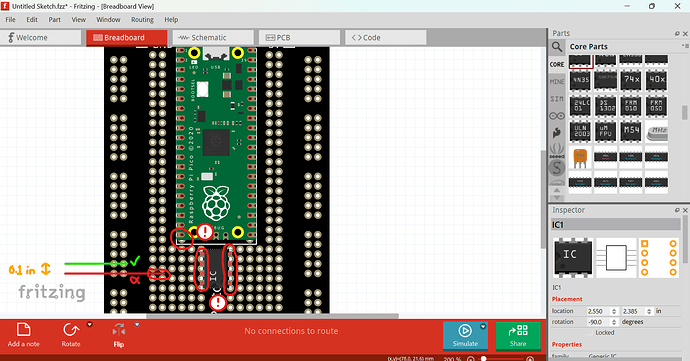
Task: Select the ULN2003 part
Action: click(580, 132)
